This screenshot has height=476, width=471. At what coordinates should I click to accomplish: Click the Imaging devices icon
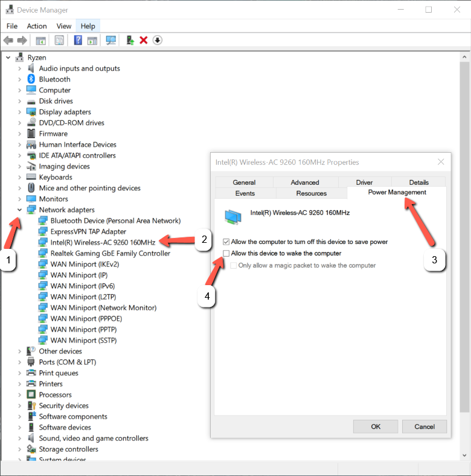coord(31,166)
